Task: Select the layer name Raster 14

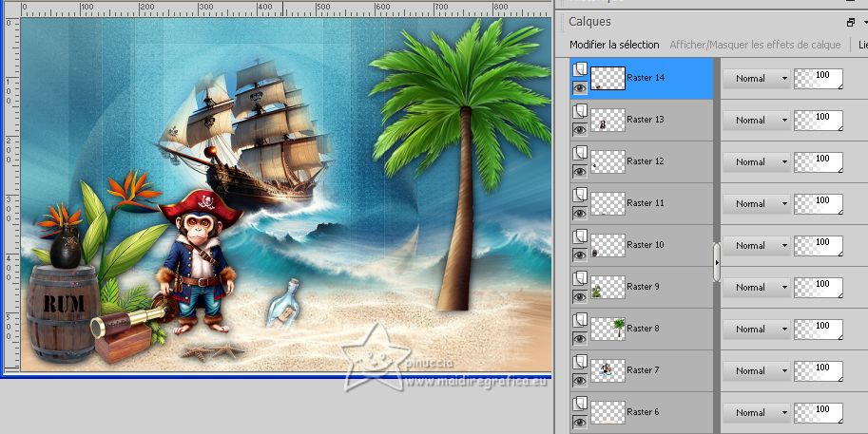Action: coord(646,78)
